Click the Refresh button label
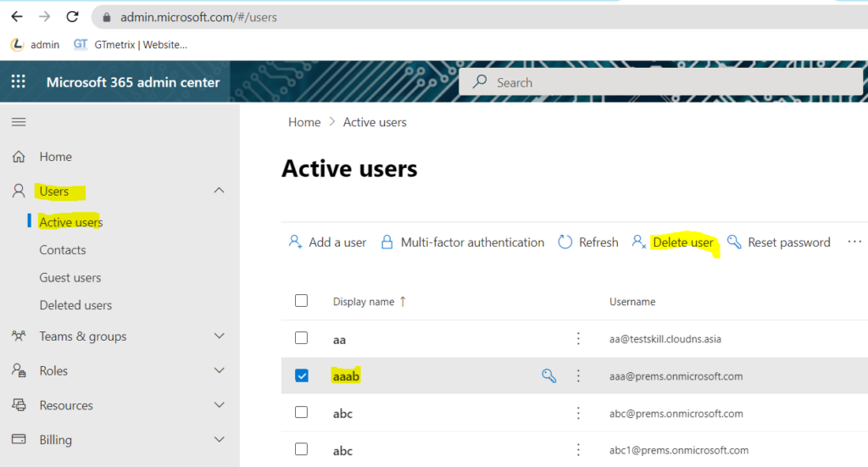Screen dimensions: 868x467 point(598,242)
